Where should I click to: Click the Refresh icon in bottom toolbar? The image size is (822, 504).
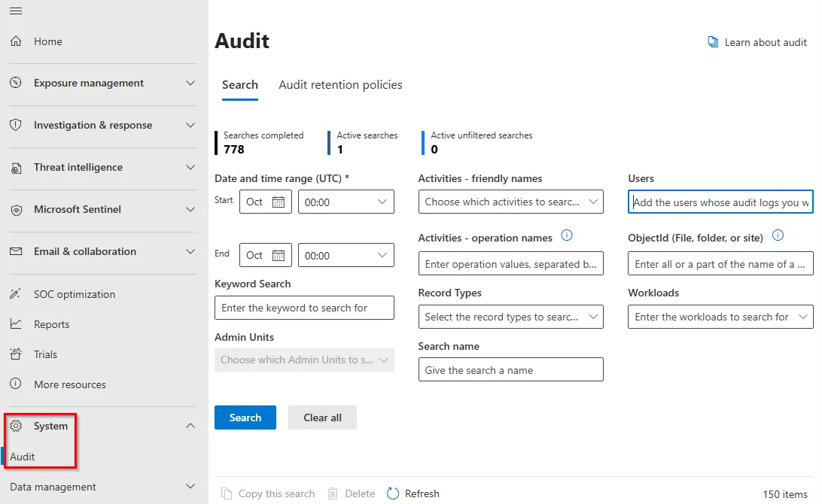tap(393, 493)
